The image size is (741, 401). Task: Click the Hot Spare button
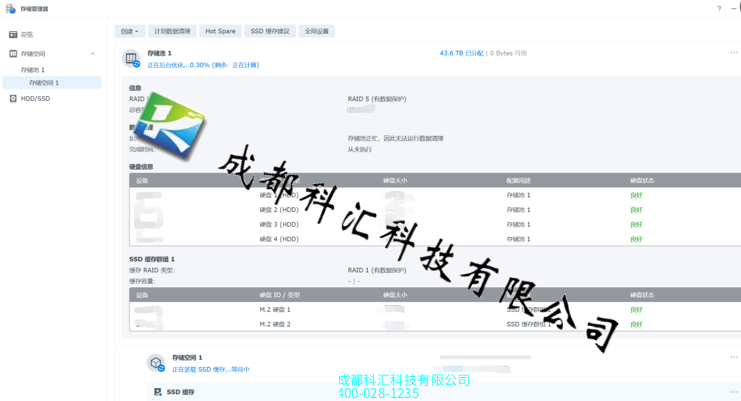(220, 31)
